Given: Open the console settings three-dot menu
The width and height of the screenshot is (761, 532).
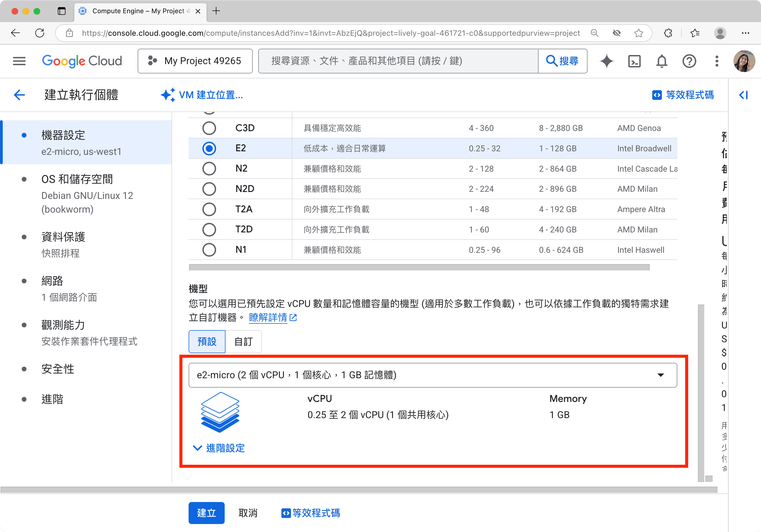Looking at the screenshot, I should 717,61.
